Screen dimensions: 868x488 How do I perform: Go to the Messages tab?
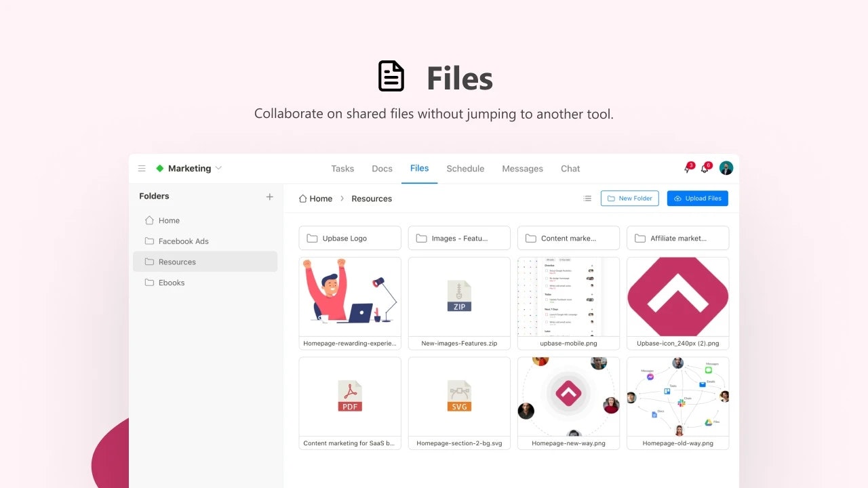click(x=522, y=169)
